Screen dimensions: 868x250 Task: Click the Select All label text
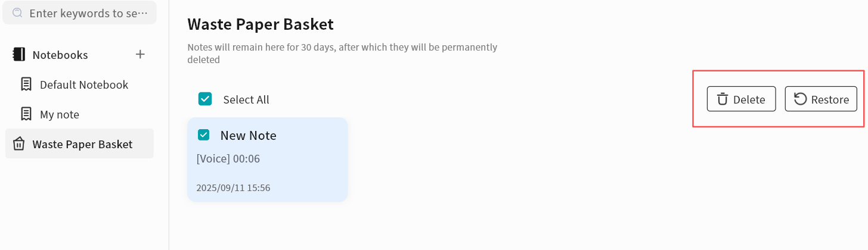click(x=246, y=100)
